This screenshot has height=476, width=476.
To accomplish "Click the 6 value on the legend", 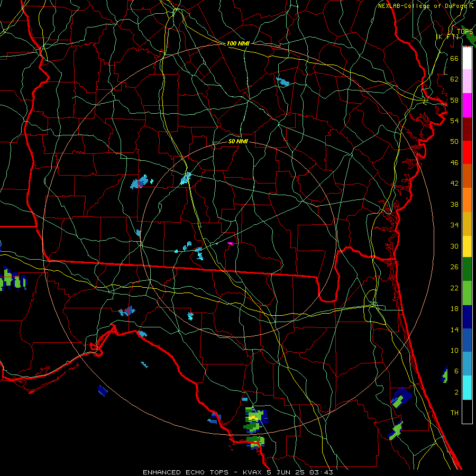I will (x=456, y=371).
